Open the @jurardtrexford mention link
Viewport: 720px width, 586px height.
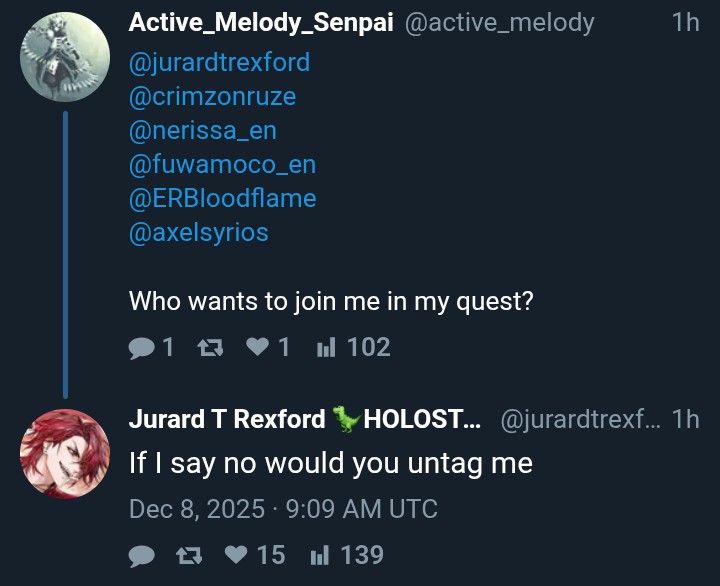point(219,62)
